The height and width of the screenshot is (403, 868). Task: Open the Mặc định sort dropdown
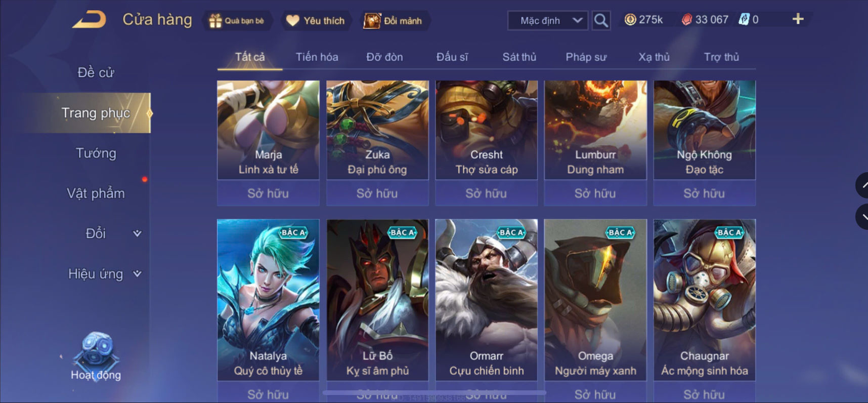pos(548,21)
